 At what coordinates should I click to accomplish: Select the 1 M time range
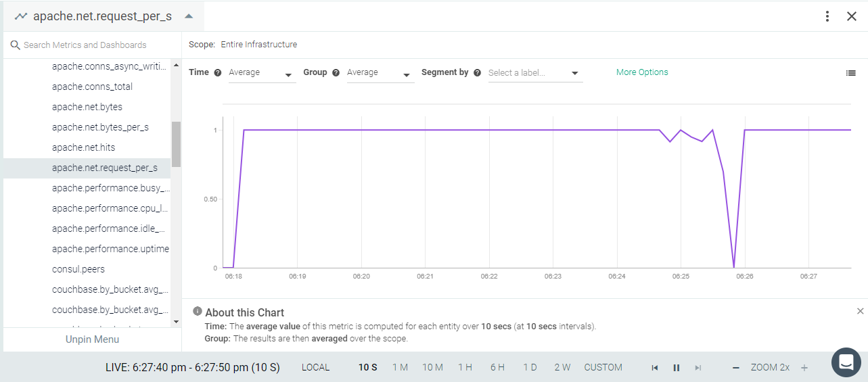pyautogui.click(x=401, y=368)
